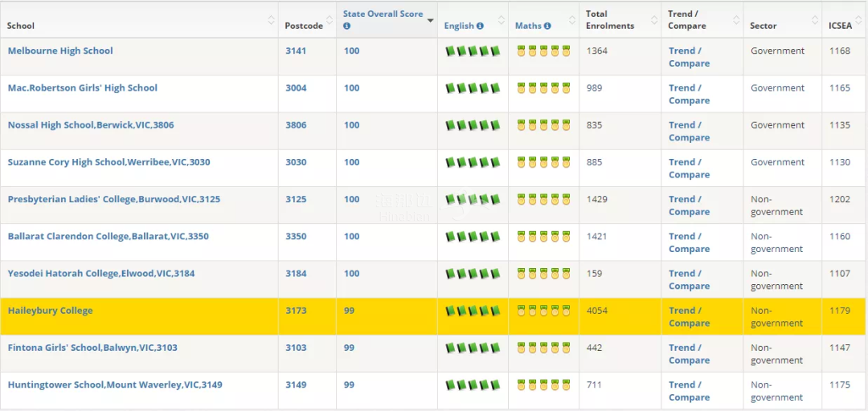Click English book rating for Nossal High School

point(473,125)
